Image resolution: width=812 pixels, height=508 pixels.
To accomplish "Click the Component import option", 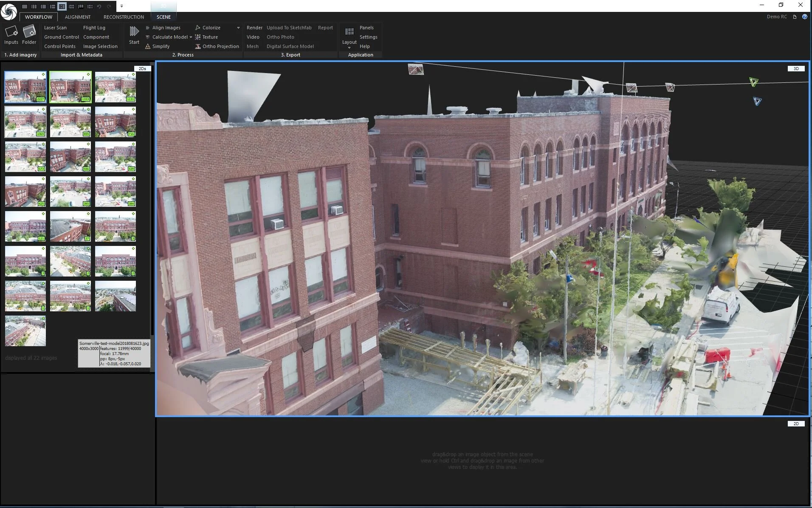I will [x=96, y=37].
